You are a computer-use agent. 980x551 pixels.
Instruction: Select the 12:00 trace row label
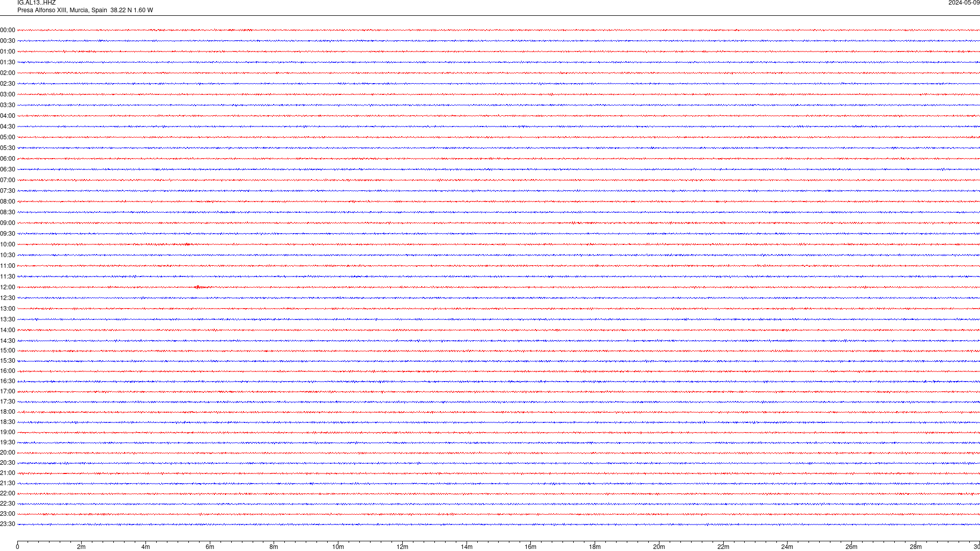pyautogui.click(x=8, y=287)
